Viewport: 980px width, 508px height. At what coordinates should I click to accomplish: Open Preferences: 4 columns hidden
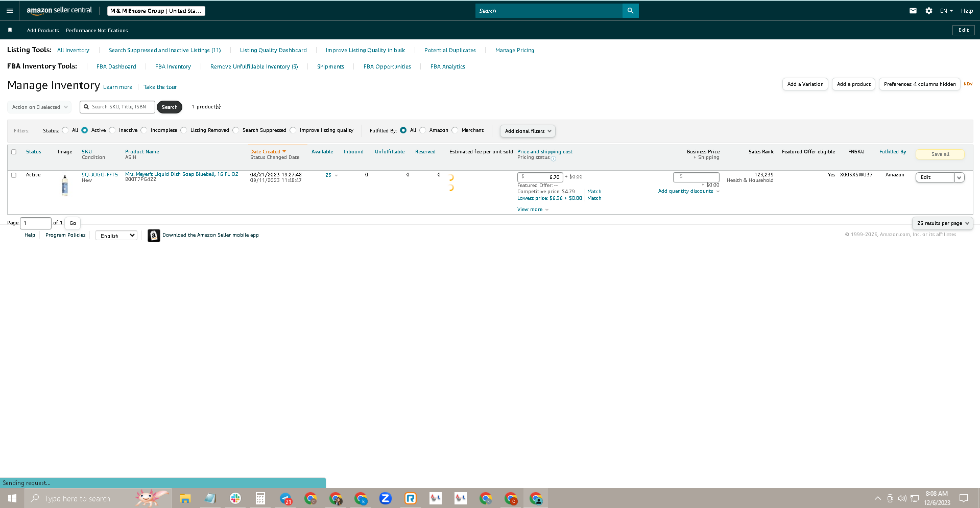click(x=920, y=84)
